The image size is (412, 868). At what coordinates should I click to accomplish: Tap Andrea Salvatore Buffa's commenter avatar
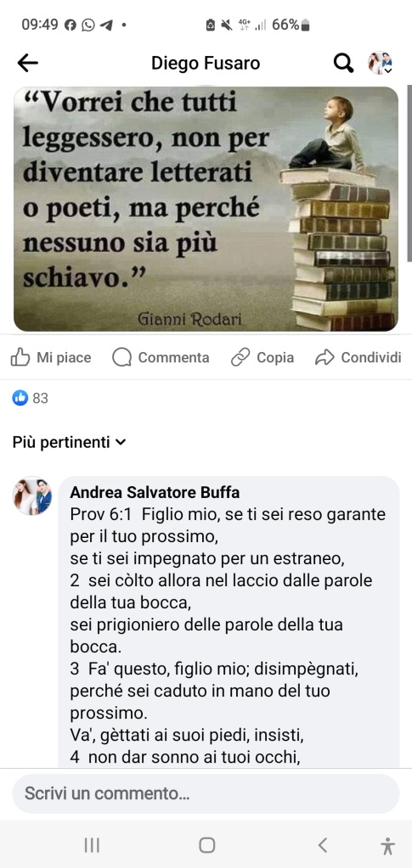point(32,496)
